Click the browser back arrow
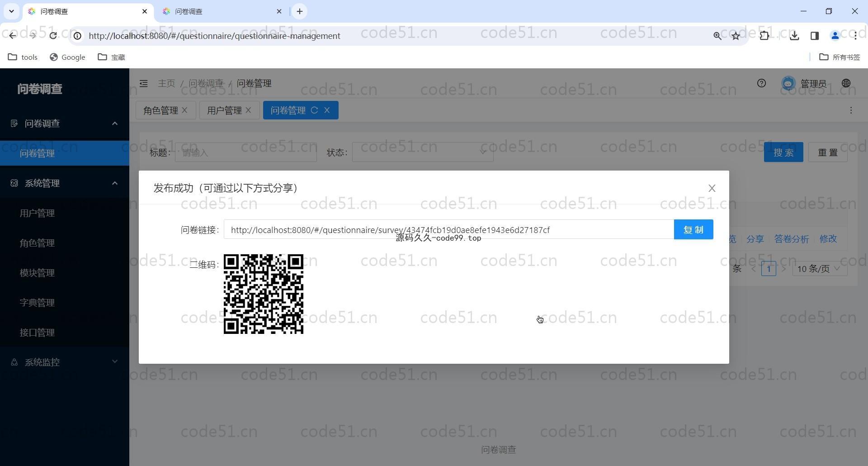Image resolution: width=868 pixels, height=466 pixels. (x=12, y=36)
